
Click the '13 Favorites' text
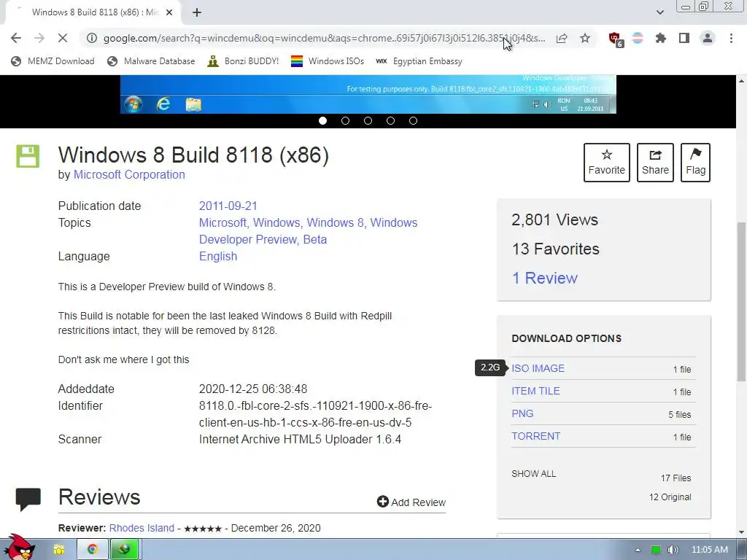click(555, 249)
